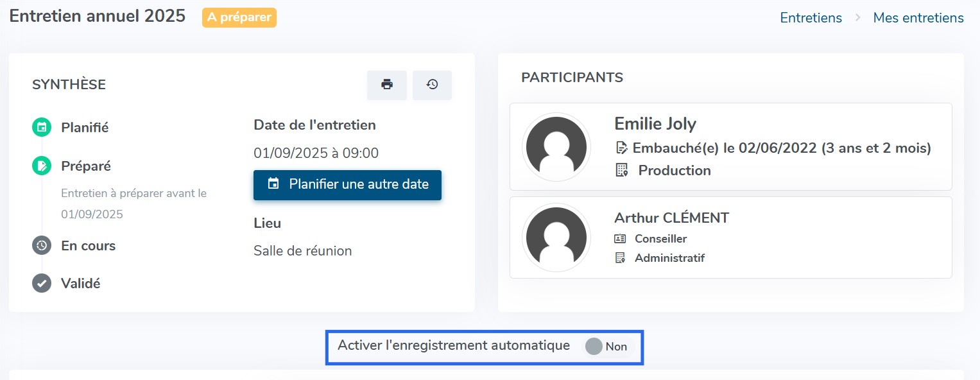Select the Validé checkmark step icon
The height and width of the screenshot is (380, 980).
pyautogui.click(x=42, y=283)
